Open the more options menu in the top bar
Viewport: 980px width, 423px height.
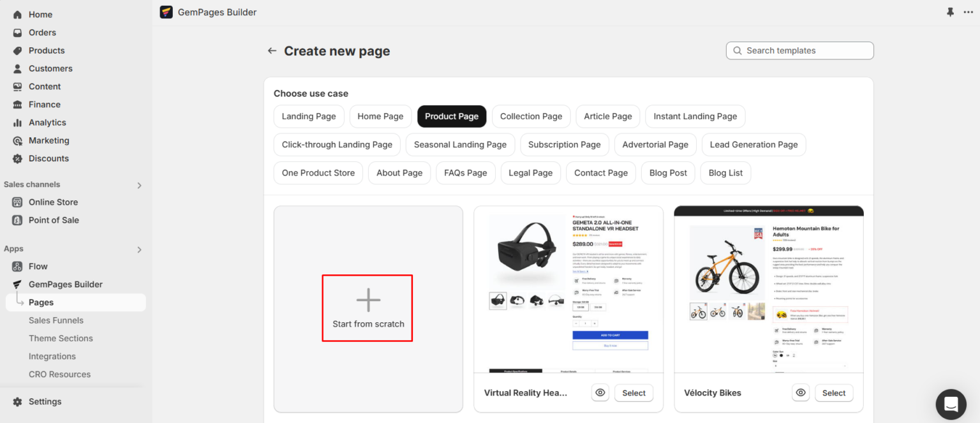[x=968, y=11]
